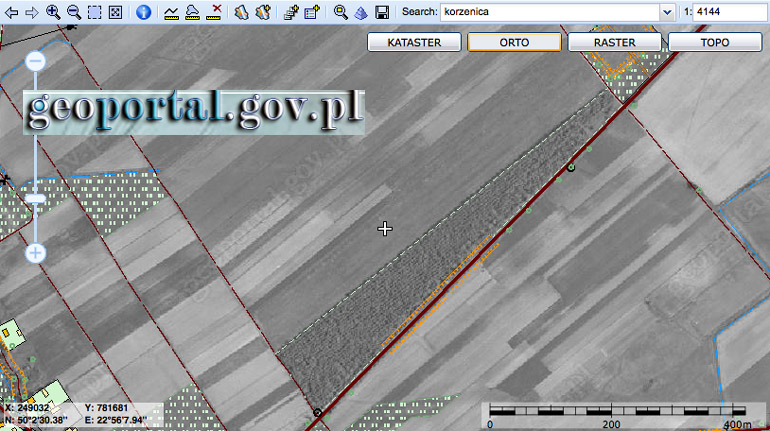Click the search magnifier icon in toolbar
Screen dimensions: 770x431
[x=340, y=12]
